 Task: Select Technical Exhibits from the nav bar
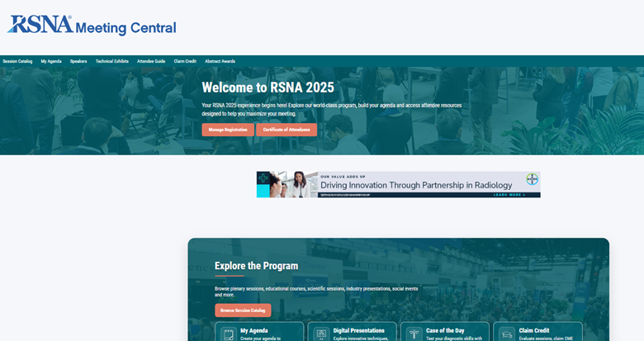[x=111, y=61]
